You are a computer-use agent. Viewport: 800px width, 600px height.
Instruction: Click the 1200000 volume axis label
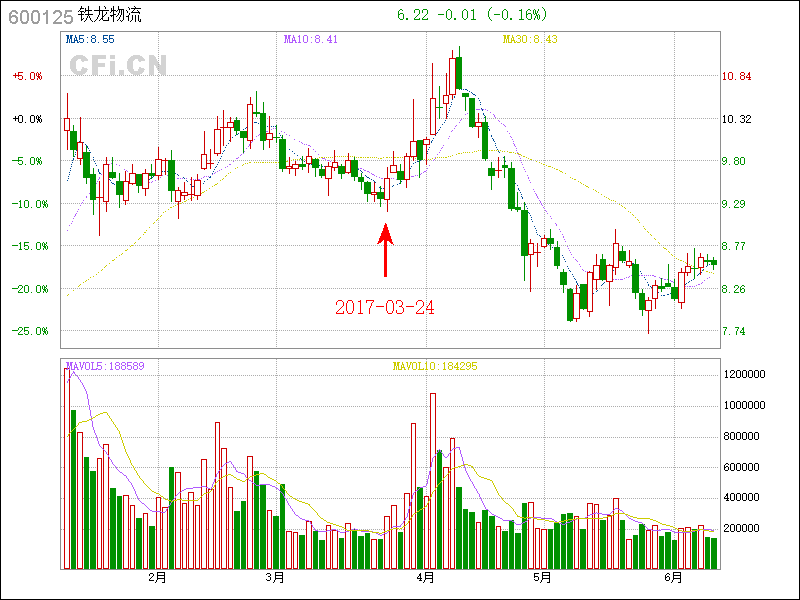[x=745, y=374]
